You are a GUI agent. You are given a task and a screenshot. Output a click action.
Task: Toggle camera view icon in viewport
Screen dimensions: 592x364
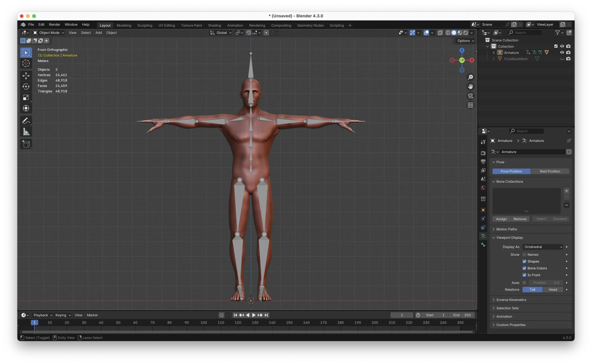470,96
